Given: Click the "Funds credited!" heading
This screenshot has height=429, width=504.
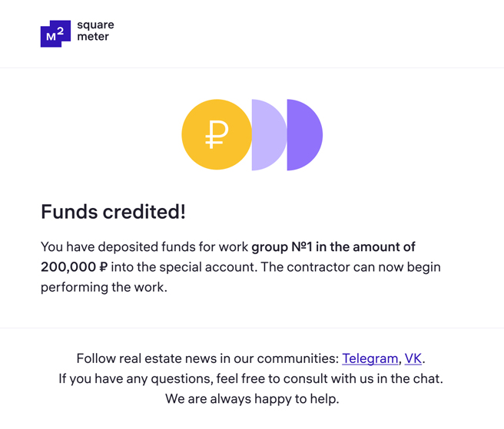Looking at the screenshot, I should tap(113, 212).
